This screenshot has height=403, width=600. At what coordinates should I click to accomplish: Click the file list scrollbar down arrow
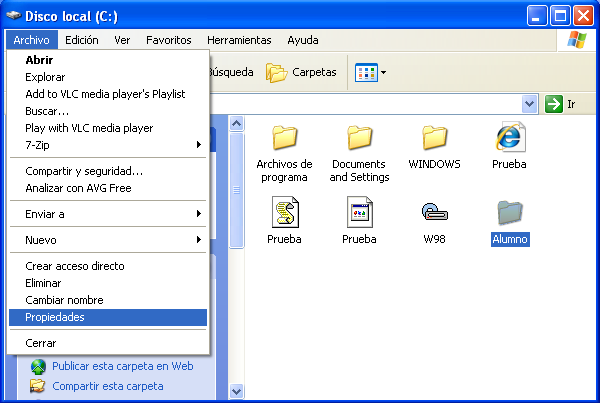click(237, 391)
